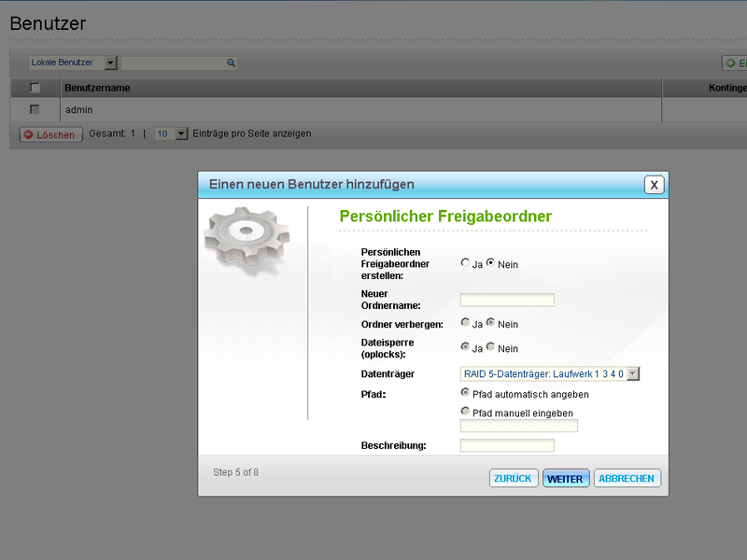The height and width of the screenshot is (560, 747).
Task: Click the green add-user icon button
Action: coord(735,63)
